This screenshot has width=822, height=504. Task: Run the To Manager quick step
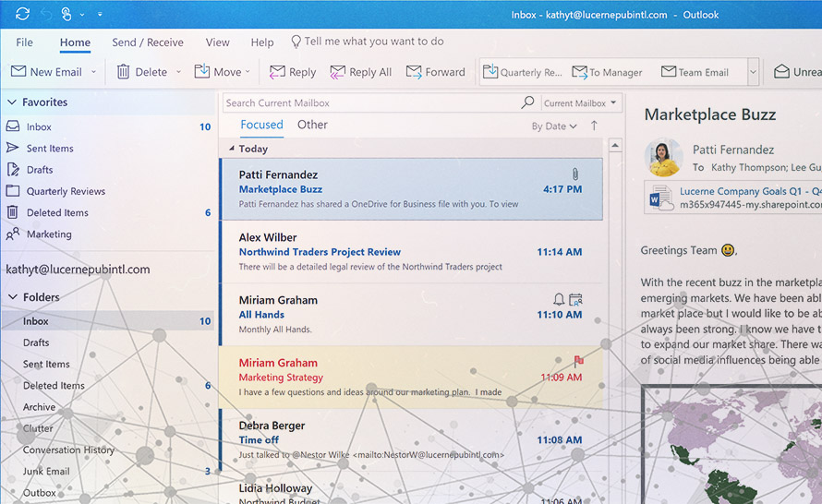[607, 72]
